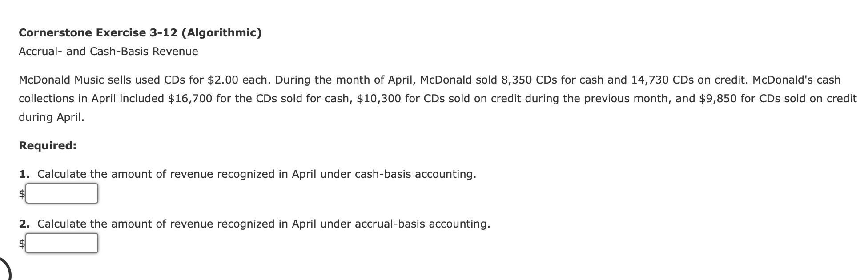The width and height of the screenshot is (868, 280).
Task: Click the dollar sign beside the first input
Action: tap(21, 193)
